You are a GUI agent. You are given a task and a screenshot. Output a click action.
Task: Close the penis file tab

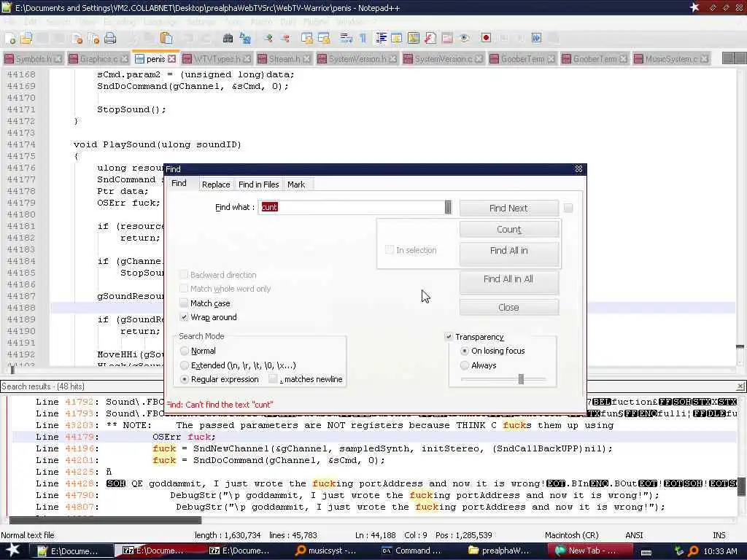(x=171, y=58)
